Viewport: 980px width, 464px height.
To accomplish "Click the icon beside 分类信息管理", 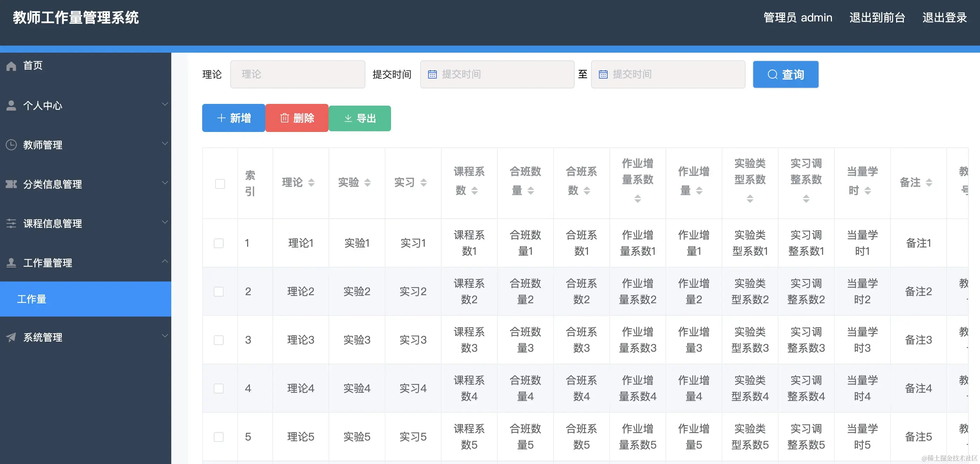I will point(11,184).
